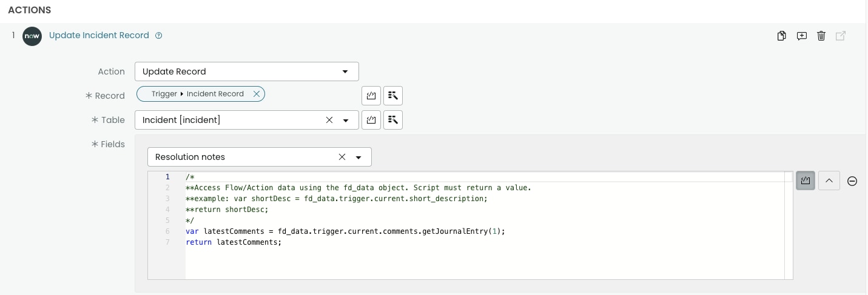Expand the Resolution notes field dropdown
Screen dimensions: 868x295
[358, 157]
